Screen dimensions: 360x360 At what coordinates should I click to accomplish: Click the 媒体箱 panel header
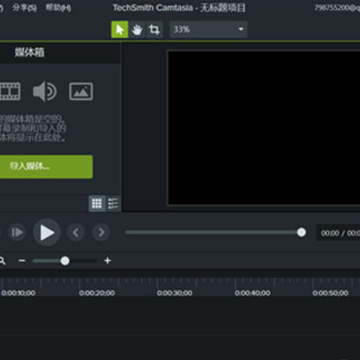[x=30, y=52]
